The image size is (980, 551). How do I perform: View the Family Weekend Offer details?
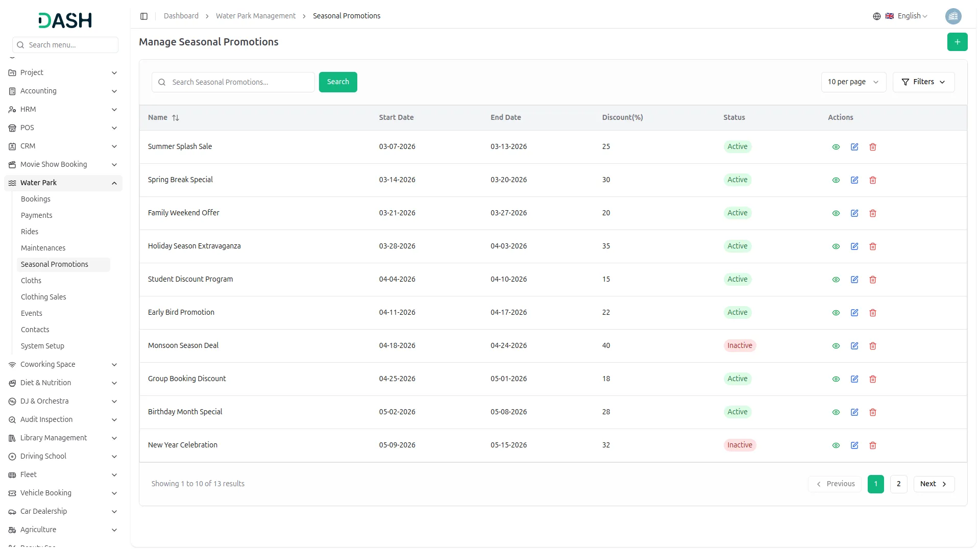tap(836, 213)
